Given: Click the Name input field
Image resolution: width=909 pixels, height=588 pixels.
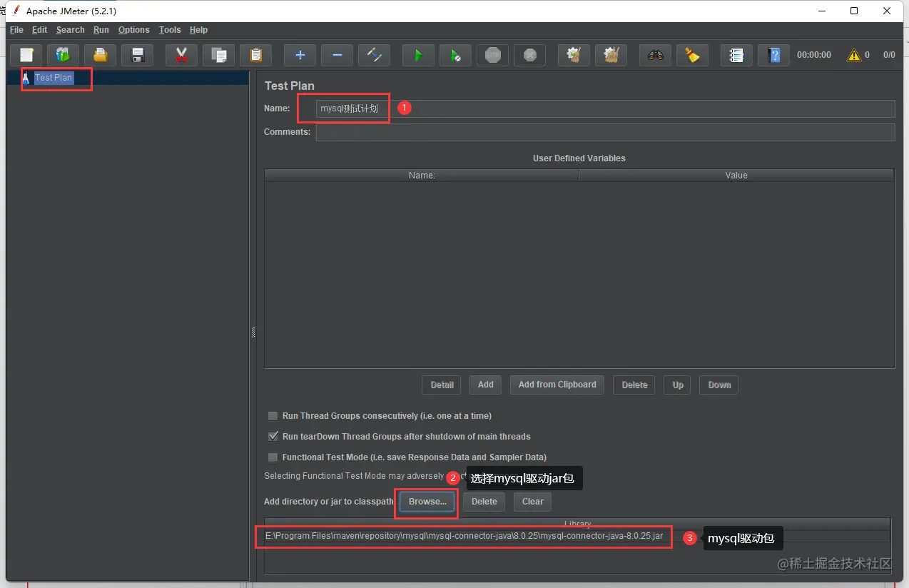Looking at the screenshot, I should pyautogui.click(x=606, y=108).
